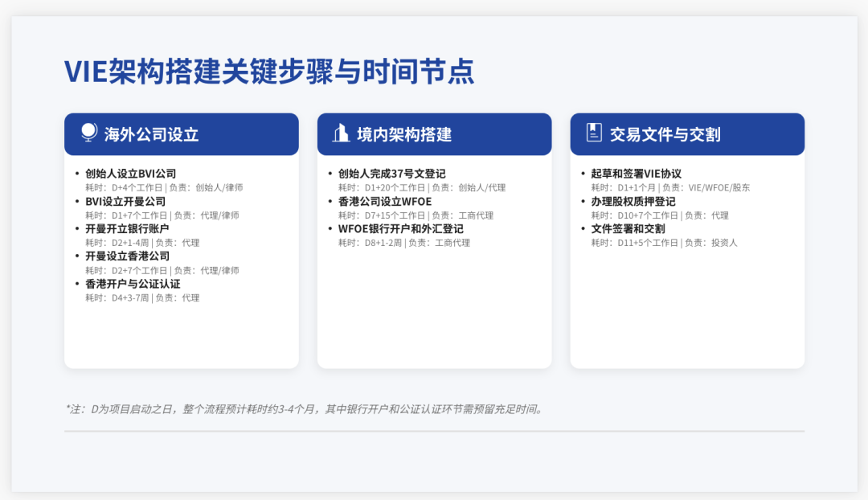Click the building icon beside 境内架构搭建
Screen dimensions: 868x500
341,133
